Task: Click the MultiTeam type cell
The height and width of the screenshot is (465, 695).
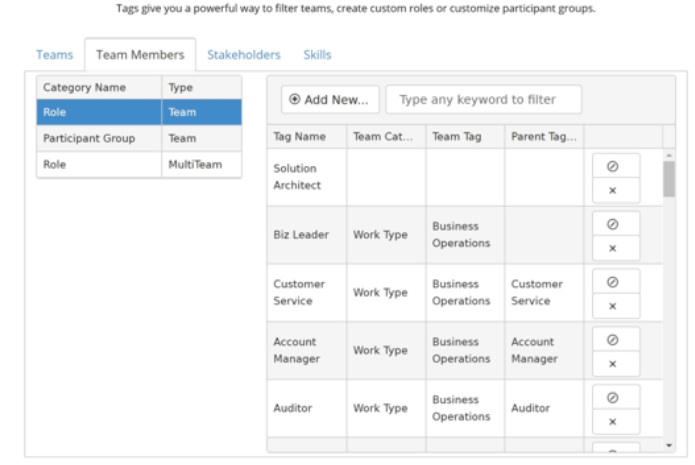Action: click(202, 164)
